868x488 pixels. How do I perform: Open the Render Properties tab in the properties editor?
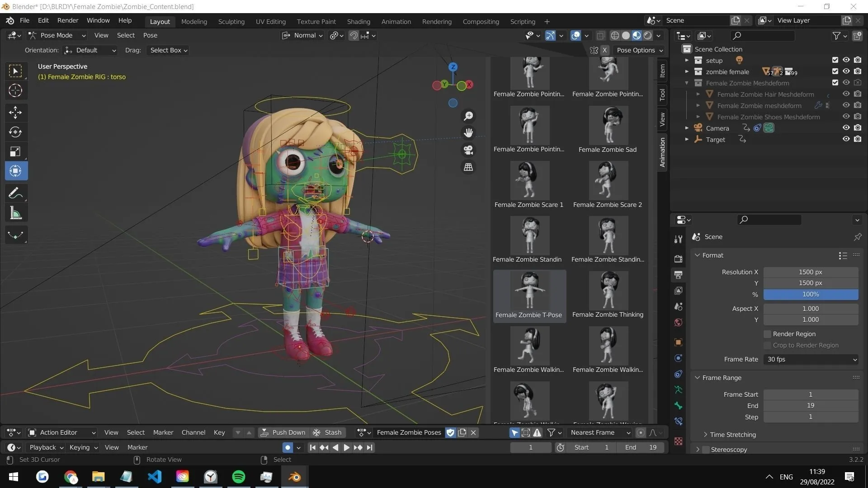678,258
